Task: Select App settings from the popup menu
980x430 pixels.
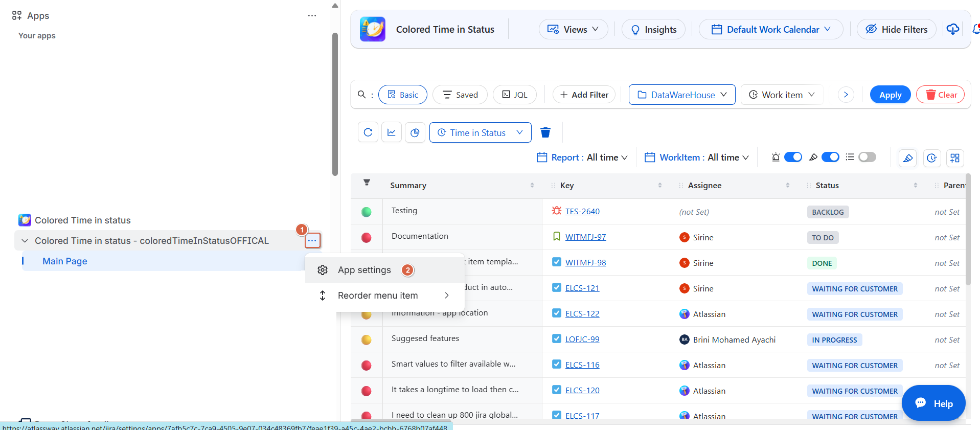Action: 384,270
